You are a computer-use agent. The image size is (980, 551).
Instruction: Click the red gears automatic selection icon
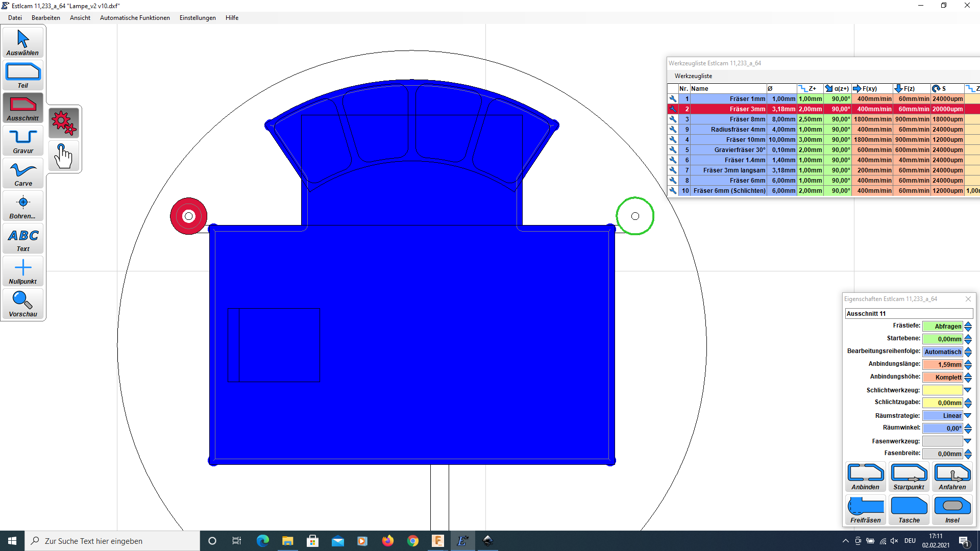point(64,123)
